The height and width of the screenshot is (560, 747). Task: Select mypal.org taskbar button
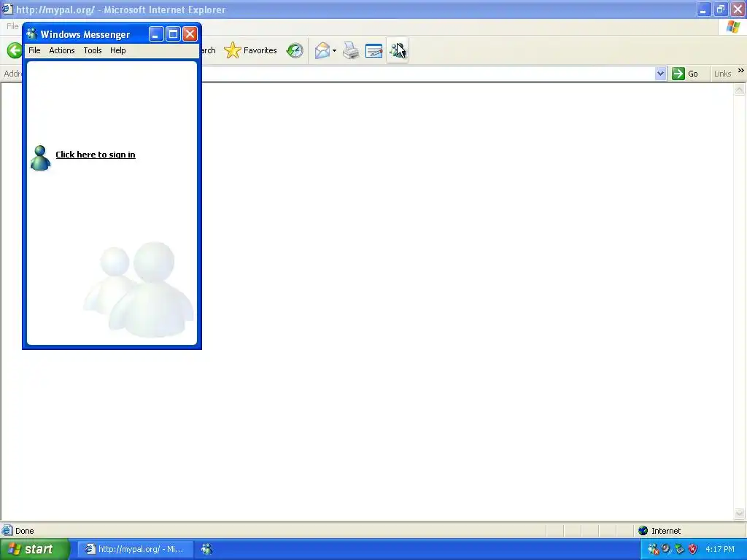(x=136, y=549)
